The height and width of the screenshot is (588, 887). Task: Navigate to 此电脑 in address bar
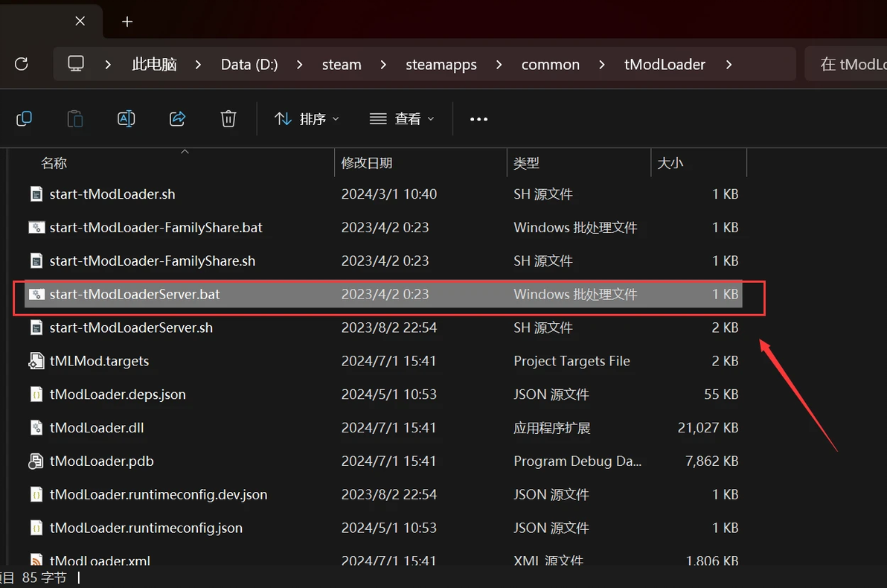pos(155,65)
